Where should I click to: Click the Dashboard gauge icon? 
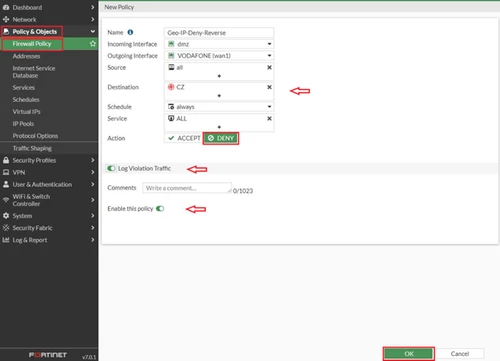point(6,7)
